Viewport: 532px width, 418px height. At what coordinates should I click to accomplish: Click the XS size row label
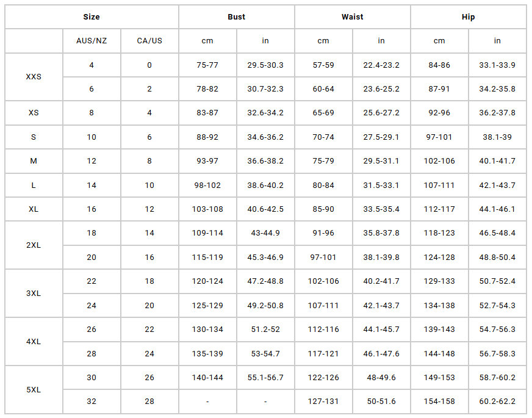34,113
